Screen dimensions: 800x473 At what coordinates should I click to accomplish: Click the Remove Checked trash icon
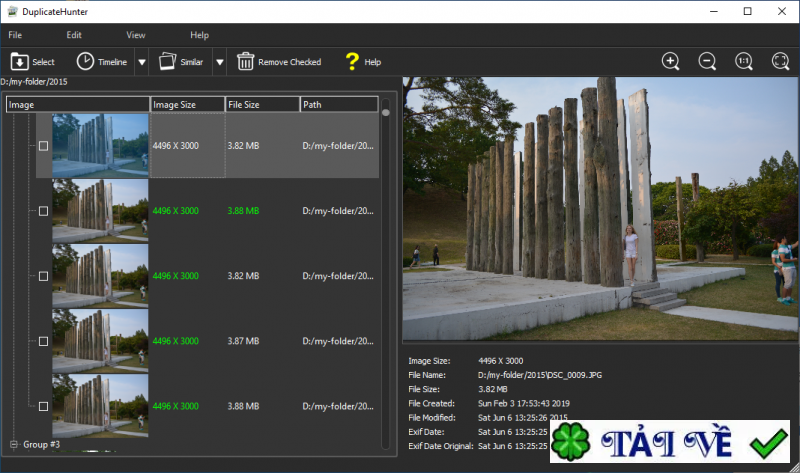(245, 62)
